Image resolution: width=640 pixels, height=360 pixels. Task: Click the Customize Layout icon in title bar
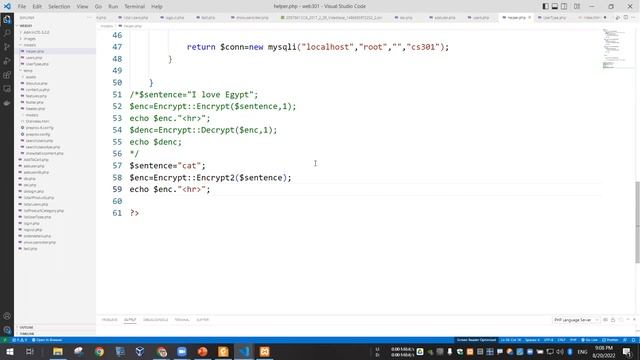(577, 6)
